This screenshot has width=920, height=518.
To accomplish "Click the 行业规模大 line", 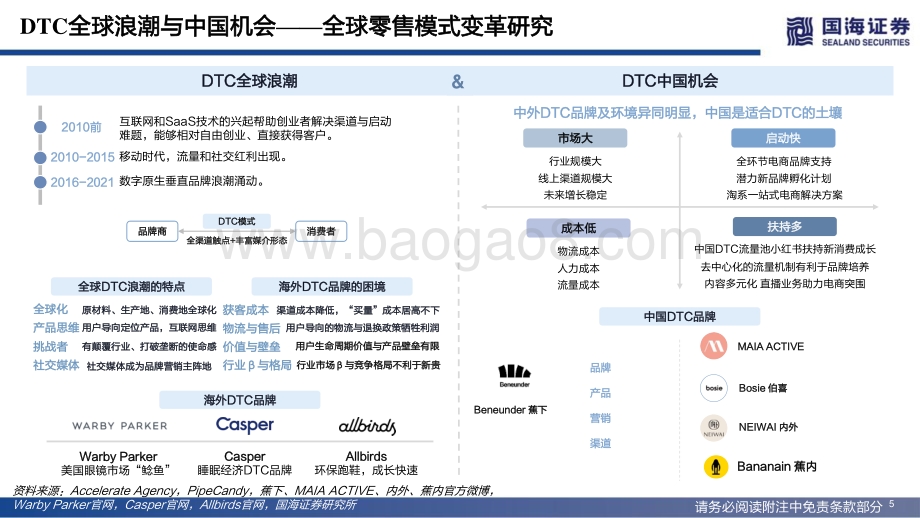I will click(x=575, y=161).
